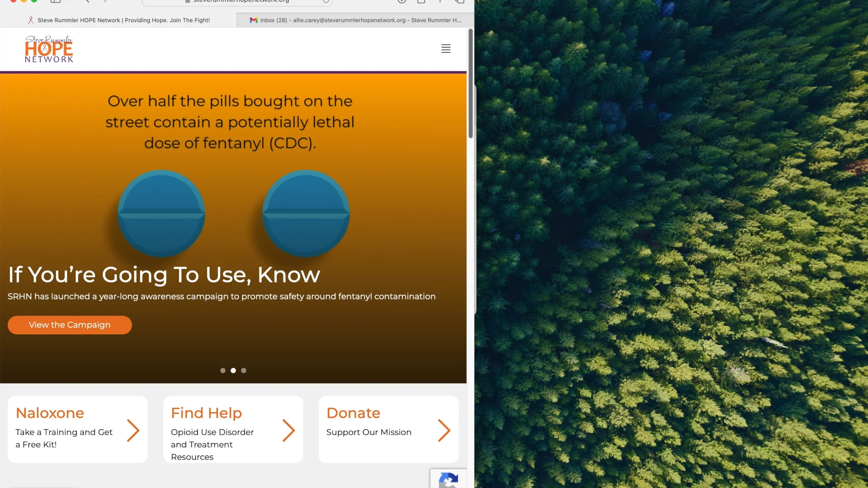Open the hamburger navigation menu

[446, 49]
